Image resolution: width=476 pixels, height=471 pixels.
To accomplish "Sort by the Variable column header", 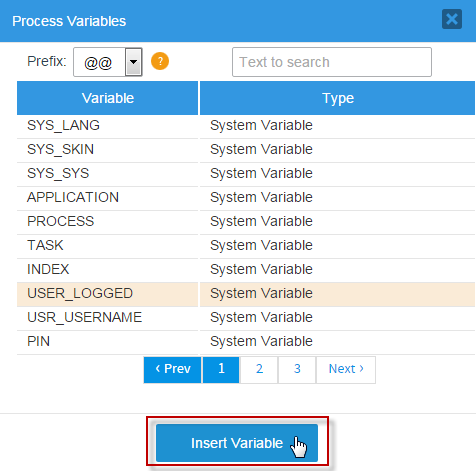I will pos(108,98).
